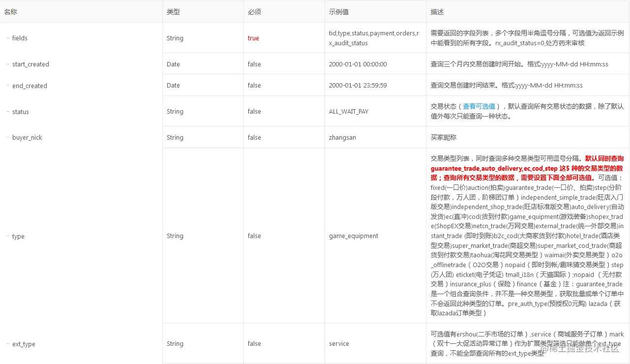This screenshot has width=630, height=364.
Task: Click the service example value for ext_type
Action: 338,344
